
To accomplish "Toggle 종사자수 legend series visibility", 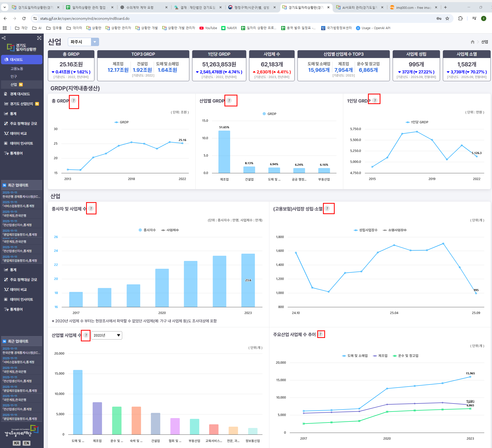I will 147,230.
